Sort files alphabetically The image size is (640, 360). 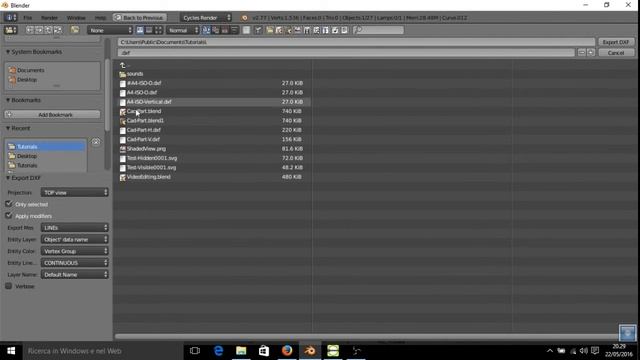pyautogui.click(x=207, y=30)
